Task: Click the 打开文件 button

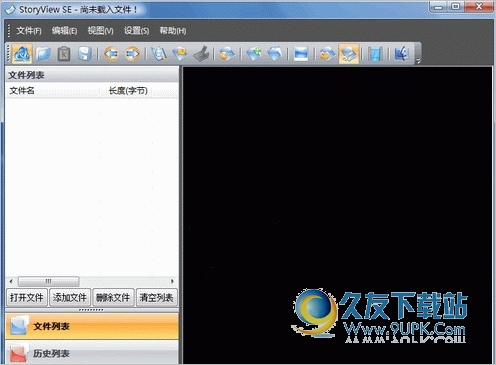Action: coord(27,297)
